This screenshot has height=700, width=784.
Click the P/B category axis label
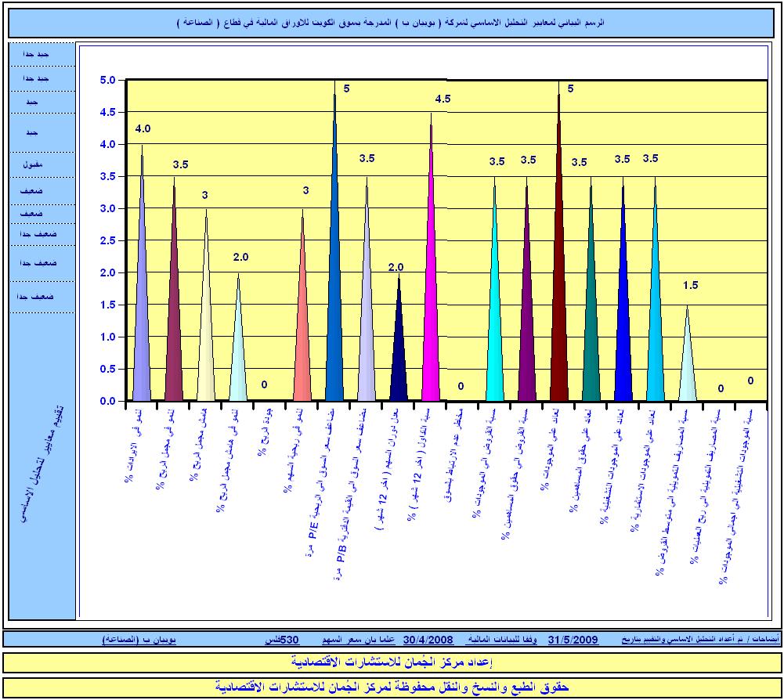pyautogui.click(x=352, y=495)
